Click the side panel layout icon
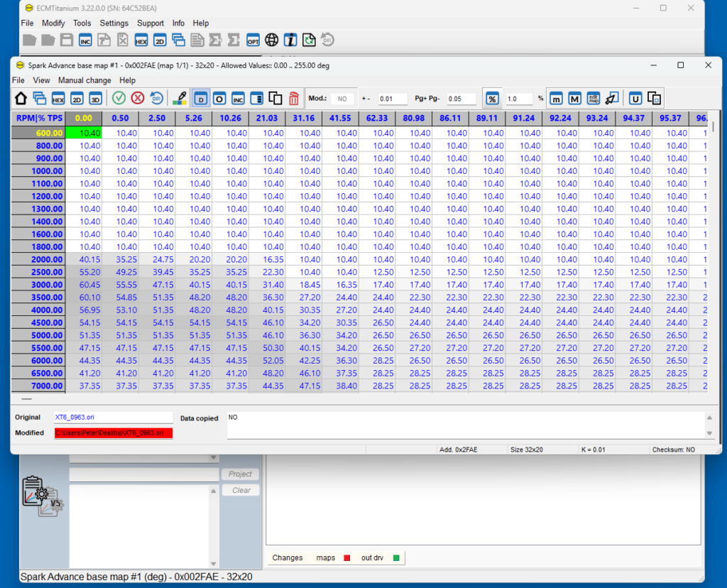727x588 pixels. tap(256, 98)
